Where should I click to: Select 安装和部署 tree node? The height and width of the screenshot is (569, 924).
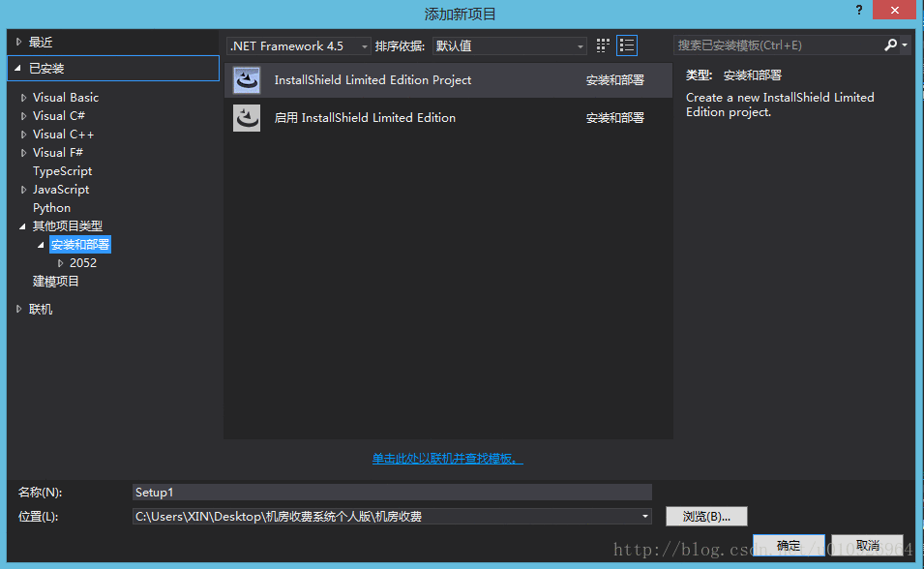click(80, 244)
